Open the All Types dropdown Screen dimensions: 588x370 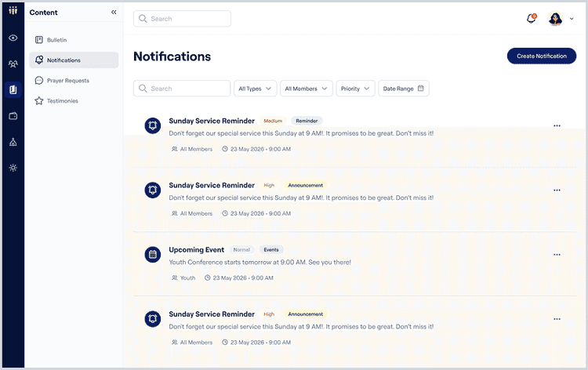(256, 89)
